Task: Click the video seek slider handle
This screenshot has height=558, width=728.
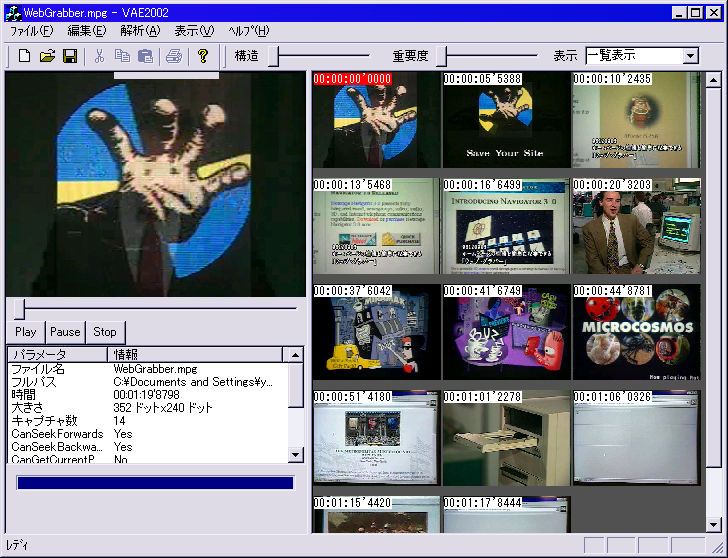Action: (19, 309)
